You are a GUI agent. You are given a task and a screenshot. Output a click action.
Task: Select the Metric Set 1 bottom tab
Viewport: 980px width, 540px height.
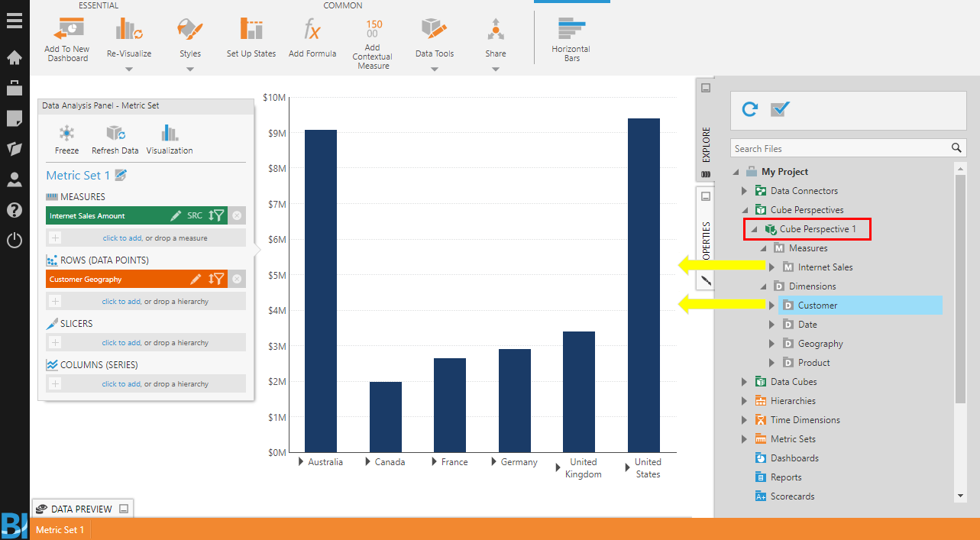[60, 529]
